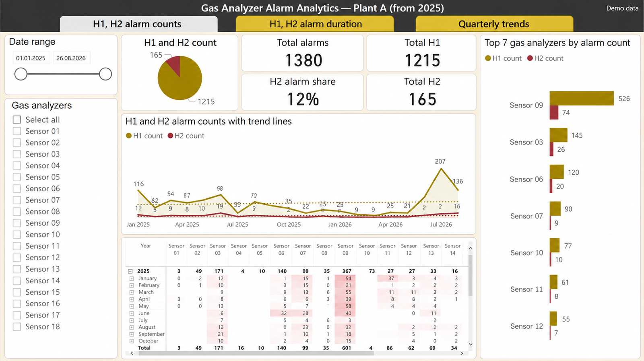Click H1 count legend marker in Top 7 chart
The height and width of the screenshot is (361, 644).
488,58
